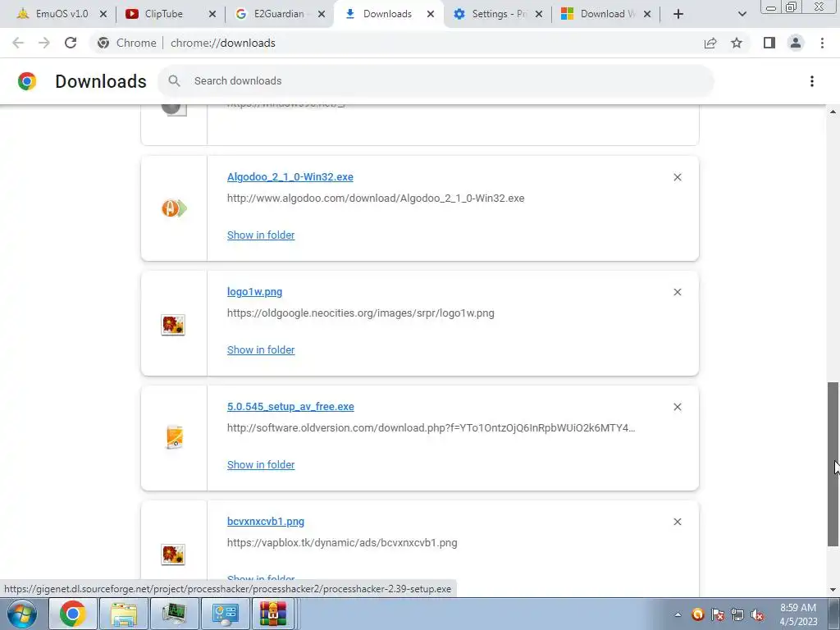Click the taskbar clock showing 8:59 AM

point(798,614)
